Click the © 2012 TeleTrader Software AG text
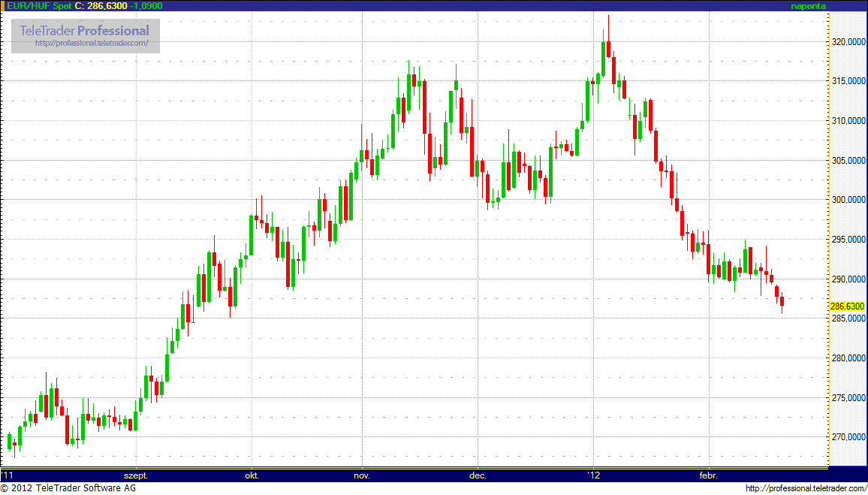The image size is (868, 495). tap(68, 488)
